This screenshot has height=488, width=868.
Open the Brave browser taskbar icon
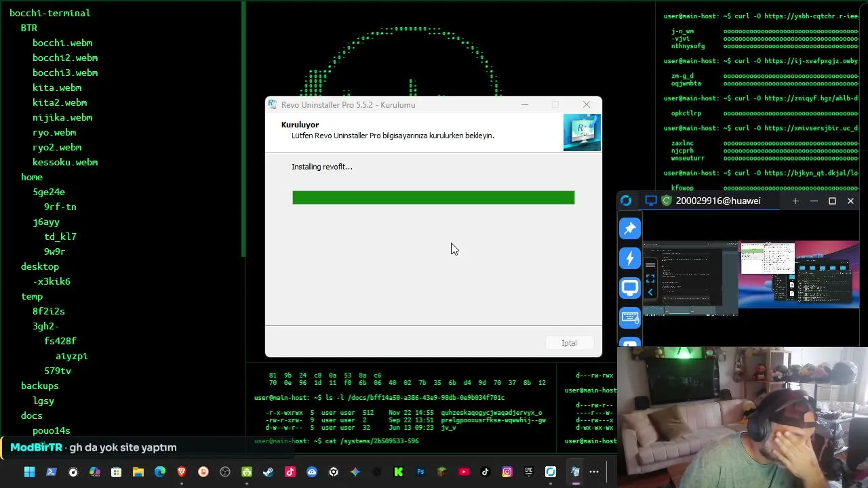click(x=182, y=472)
